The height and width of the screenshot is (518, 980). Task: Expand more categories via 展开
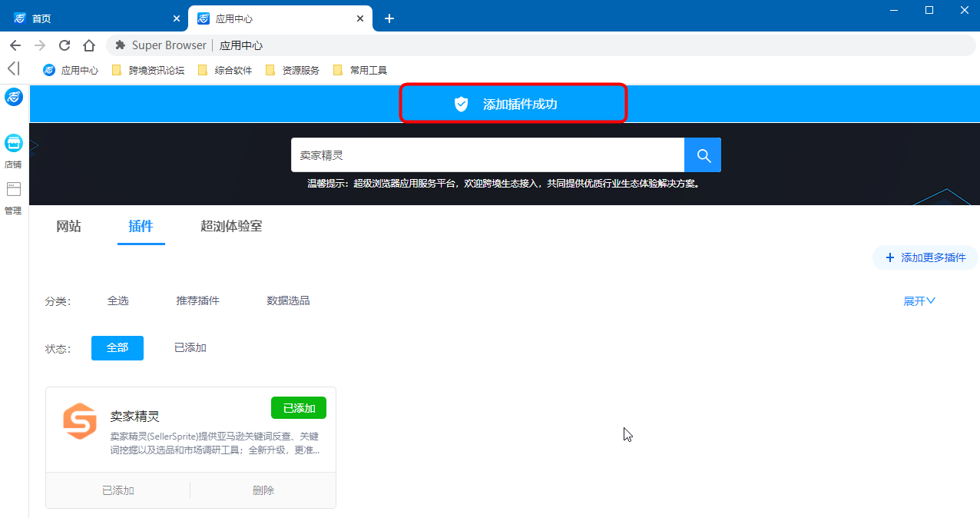pos(919,301)
